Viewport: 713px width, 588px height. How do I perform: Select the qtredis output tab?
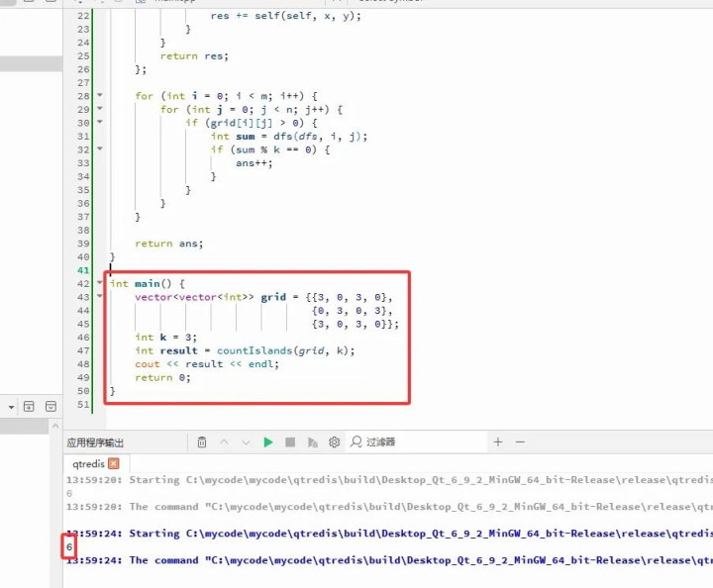click(88, 463)
